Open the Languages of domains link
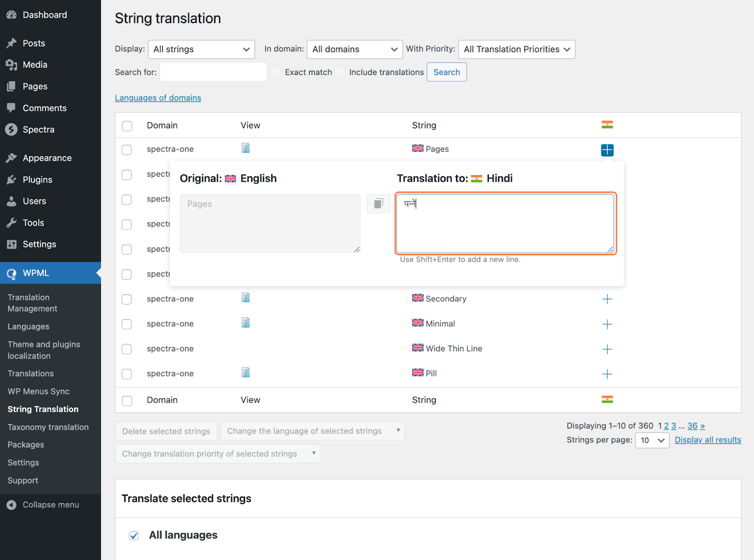754x560 pixels. click(x=158, y=98)
